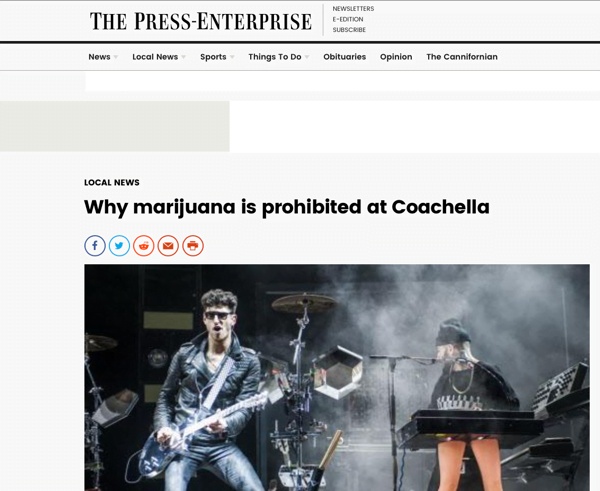Email this article via envelope icon
Screen dimensions: 600x491
click(168, 246)
